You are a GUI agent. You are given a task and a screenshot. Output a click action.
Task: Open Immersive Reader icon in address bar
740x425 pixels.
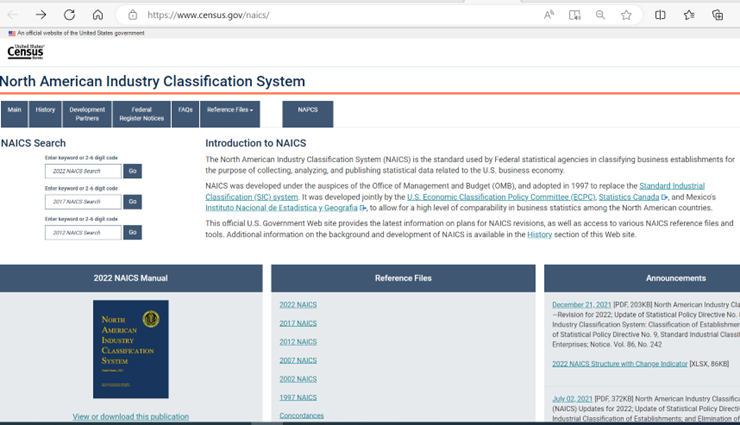pos(574,15)
